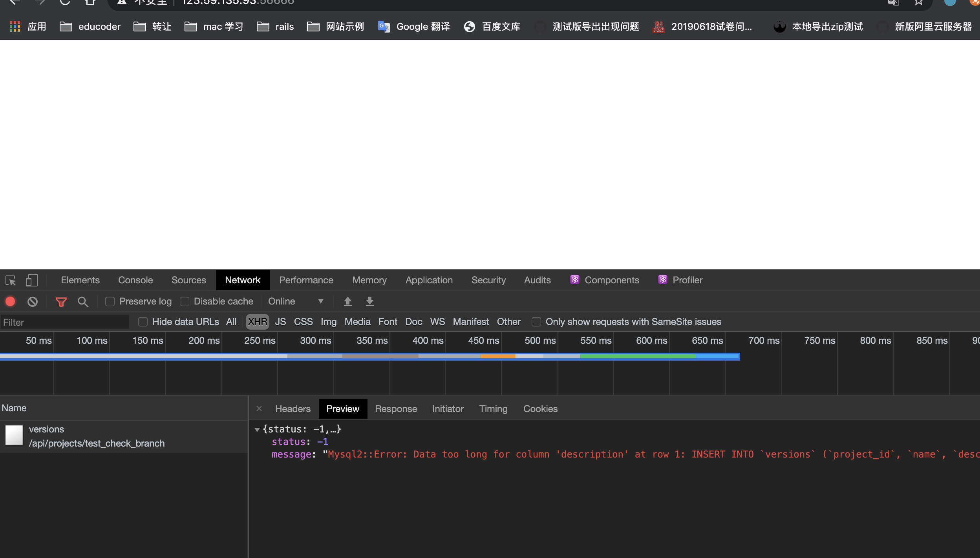Screen dimensions: 980x558
Task: Toggle the red filter funnel icon
Action: (x=61, y=302)
